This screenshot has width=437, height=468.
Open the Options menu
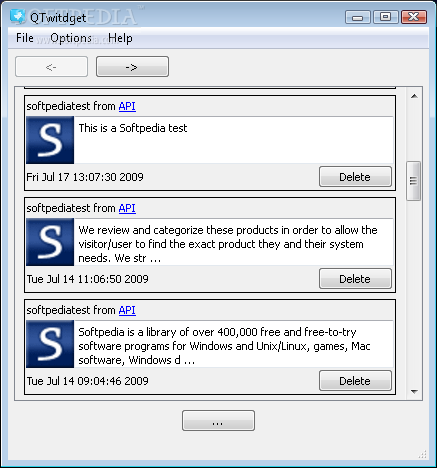71,38
